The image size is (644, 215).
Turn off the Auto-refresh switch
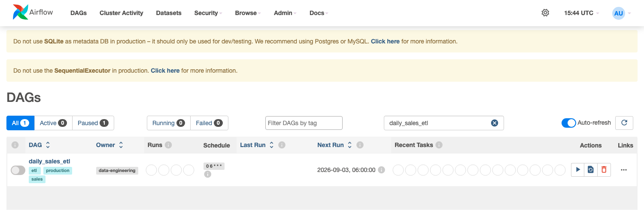568,123
